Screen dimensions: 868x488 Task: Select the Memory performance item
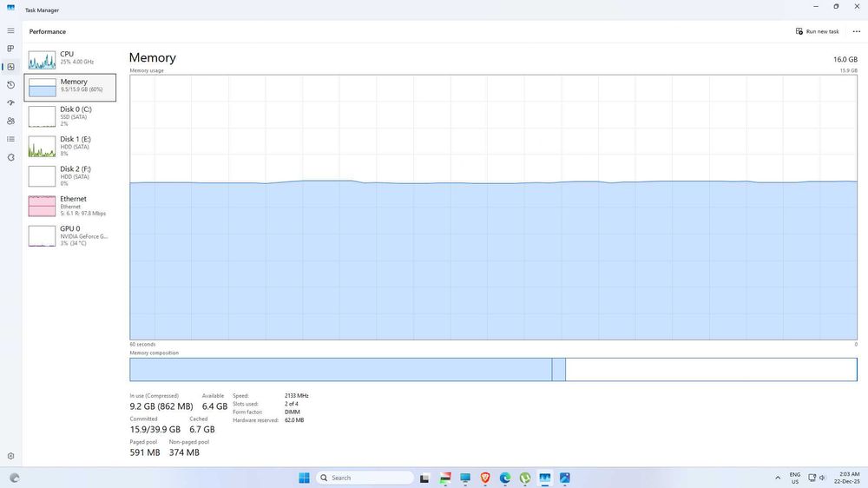point(69,87)
